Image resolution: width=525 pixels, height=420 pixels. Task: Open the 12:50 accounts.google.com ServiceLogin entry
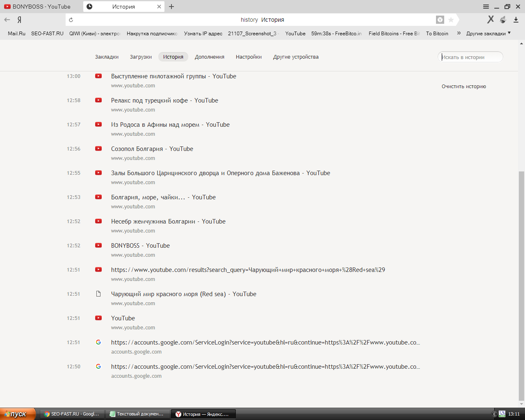[x=265, y=367]
